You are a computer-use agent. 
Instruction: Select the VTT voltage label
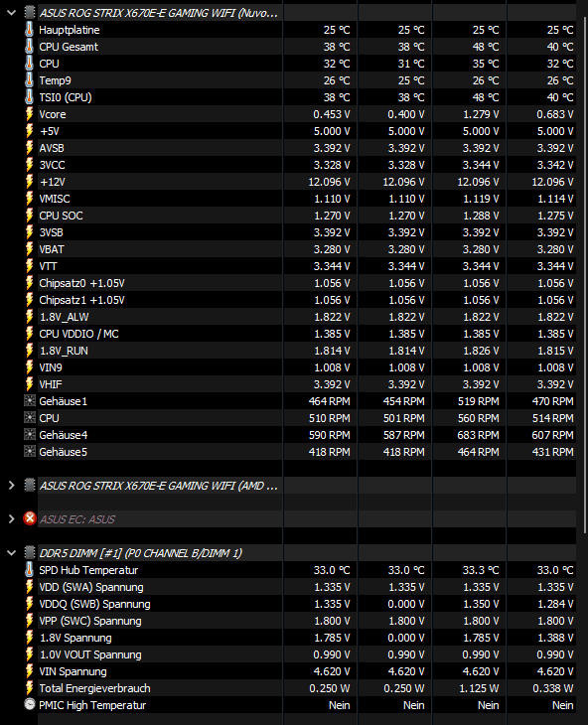48,266
